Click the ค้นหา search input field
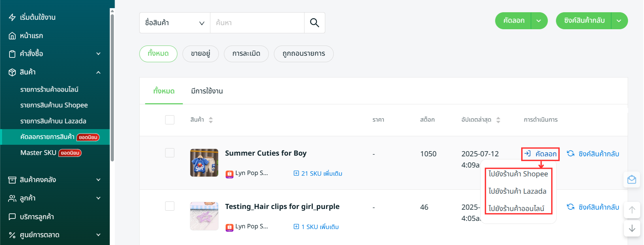The image size is (644, 245). click(x=257, y=23)
